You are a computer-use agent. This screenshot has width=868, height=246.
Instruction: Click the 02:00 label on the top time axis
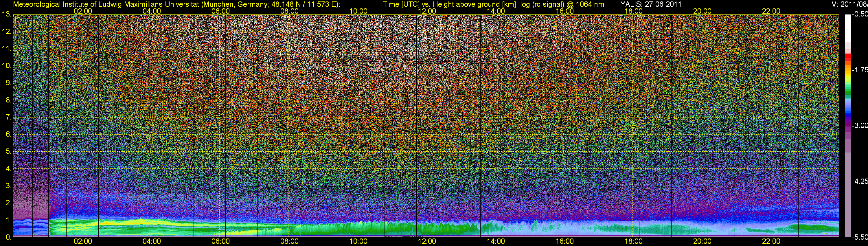tap(82, 11)
